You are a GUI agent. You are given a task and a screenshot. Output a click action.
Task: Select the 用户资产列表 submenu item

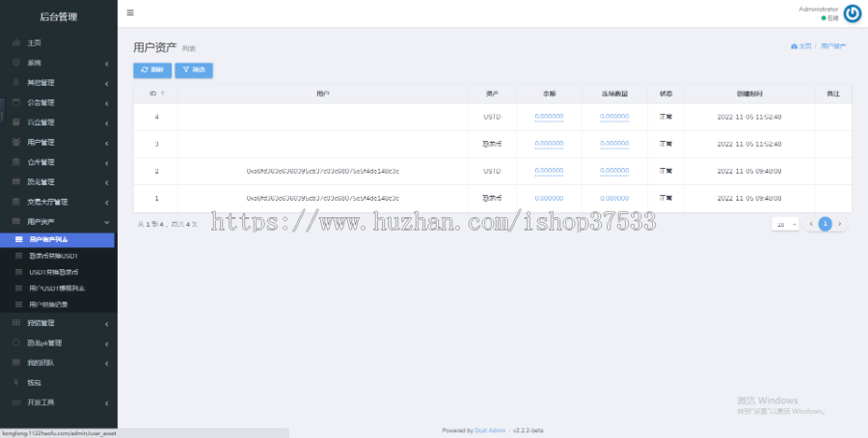pos(57,240)
